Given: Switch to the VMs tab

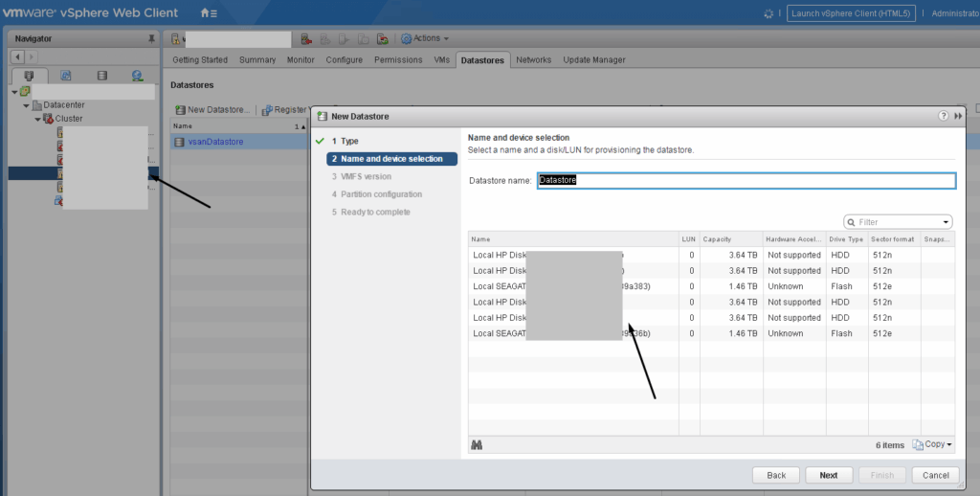Looking at the screenshot, I should tap(442, 60).
